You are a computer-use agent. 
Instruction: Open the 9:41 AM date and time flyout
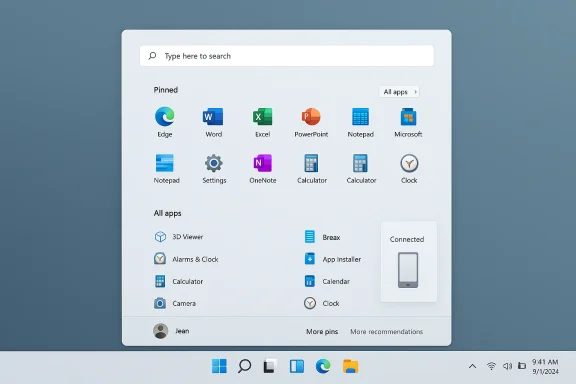[x=546, y=366]
